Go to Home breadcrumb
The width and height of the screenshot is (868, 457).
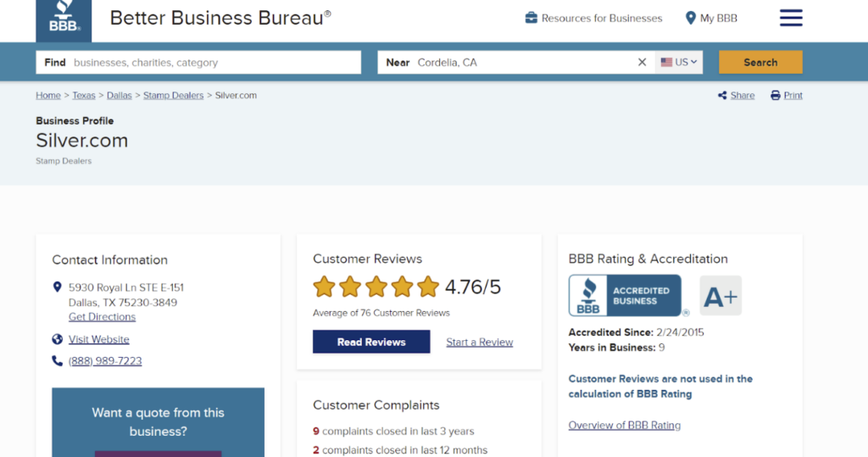(48, 95)
